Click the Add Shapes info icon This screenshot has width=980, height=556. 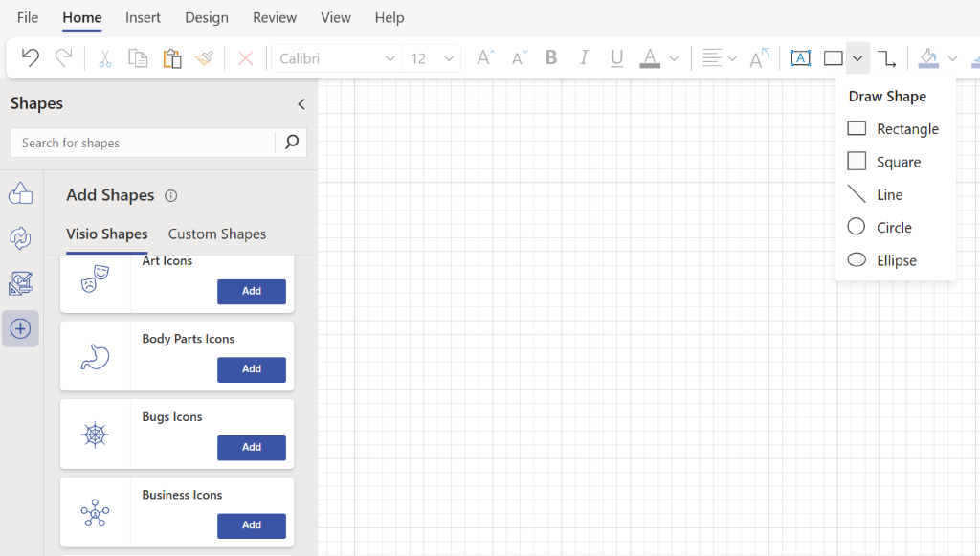coord(170,196)
